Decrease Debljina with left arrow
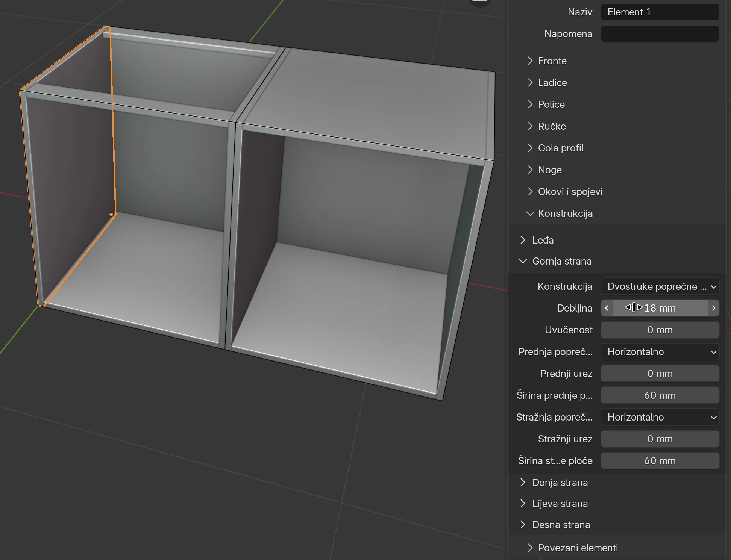The width and height of the screenshot is (731, 560). click(x=607, y=308)
